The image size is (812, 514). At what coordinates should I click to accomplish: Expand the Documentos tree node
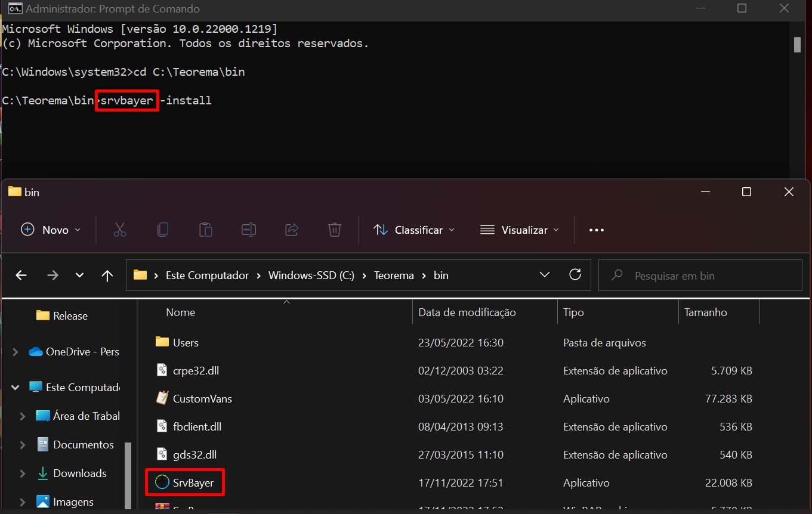[23, 445]
